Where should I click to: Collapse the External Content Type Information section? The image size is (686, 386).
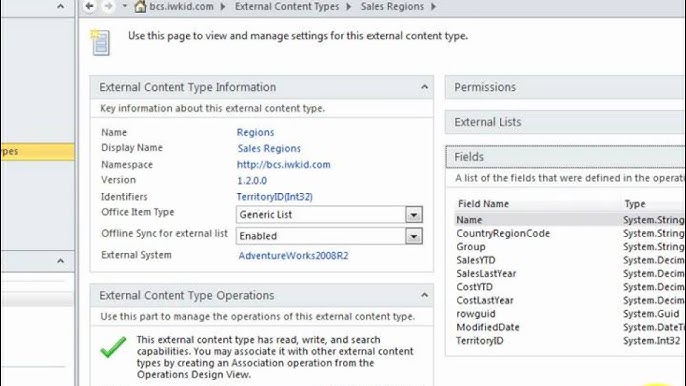pyautogui.click(x=424, y=87)
